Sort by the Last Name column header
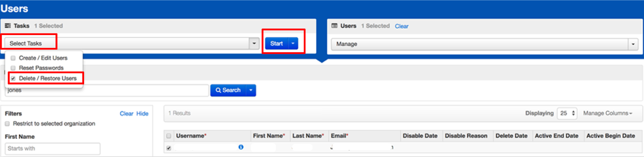This screenshot has width=644, height=157. (308, 136)
